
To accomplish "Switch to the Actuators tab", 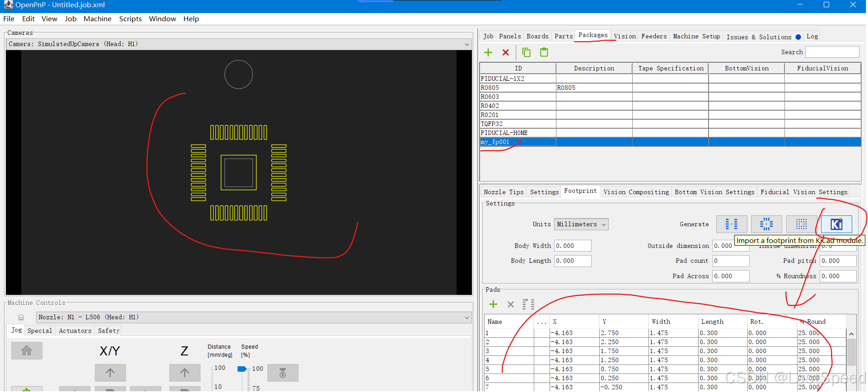I will 75,331.
